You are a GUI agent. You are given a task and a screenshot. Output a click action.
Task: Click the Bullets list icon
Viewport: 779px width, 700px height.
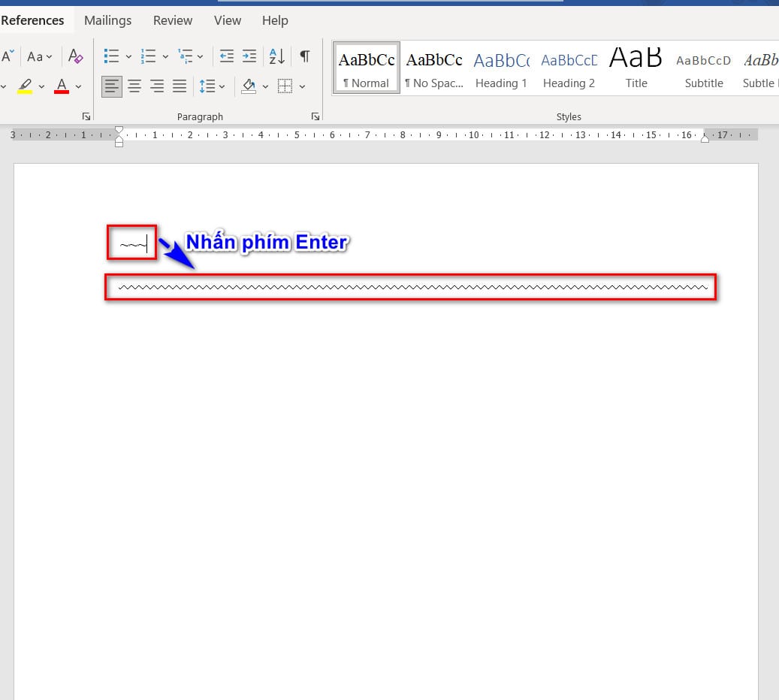coord(112,56)
